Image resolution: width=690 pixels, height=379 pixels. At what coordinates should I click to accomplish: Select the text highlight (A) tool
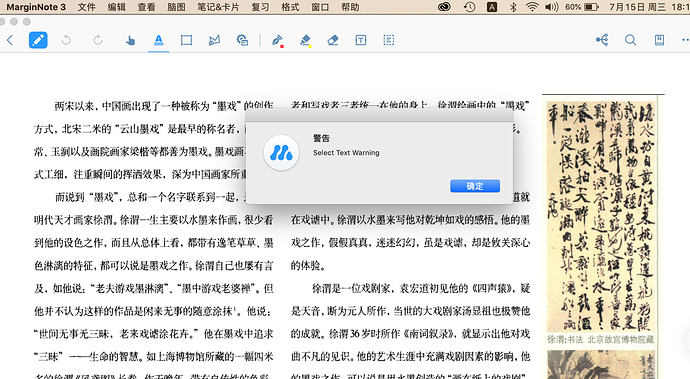pos(158,40)
